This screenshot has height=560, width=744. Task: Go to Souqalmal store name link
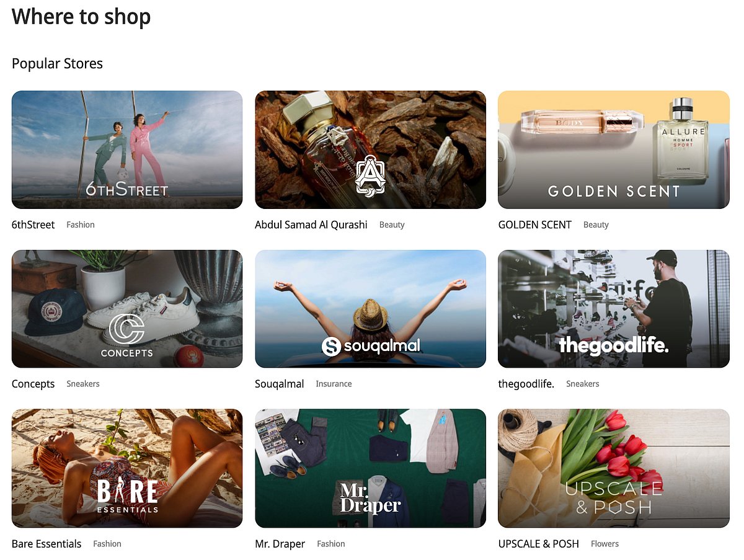click(280, 384)
